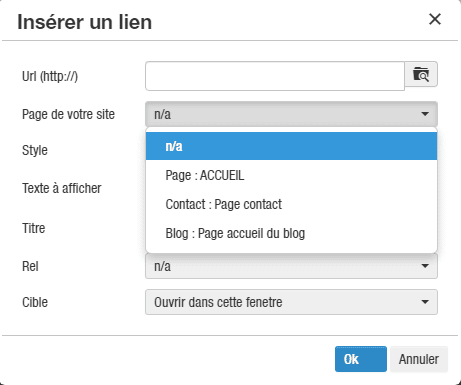This screenshot has height=385, width=461.
Task: Collapse the Page de votre site dropdown
Action: (x=291, y=114)
